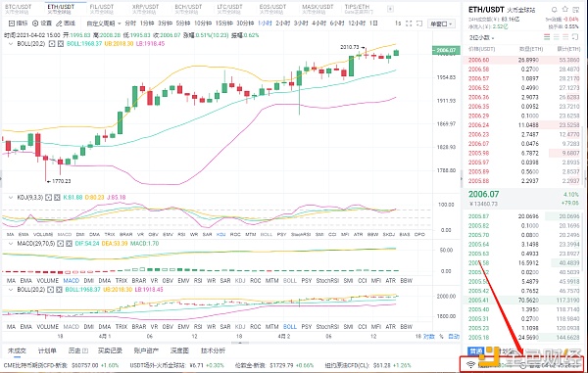Click the chart time-axis scroll handle

click(x=240, y=343)
